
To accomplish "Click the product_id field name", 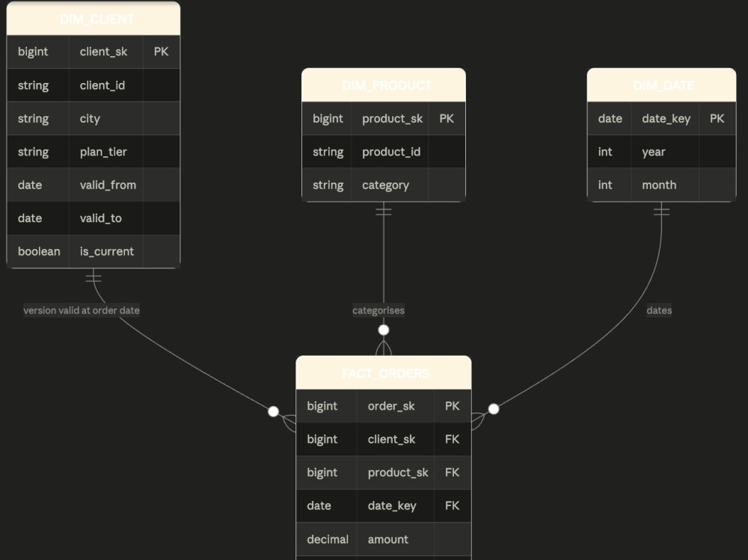I will point(391,152).
